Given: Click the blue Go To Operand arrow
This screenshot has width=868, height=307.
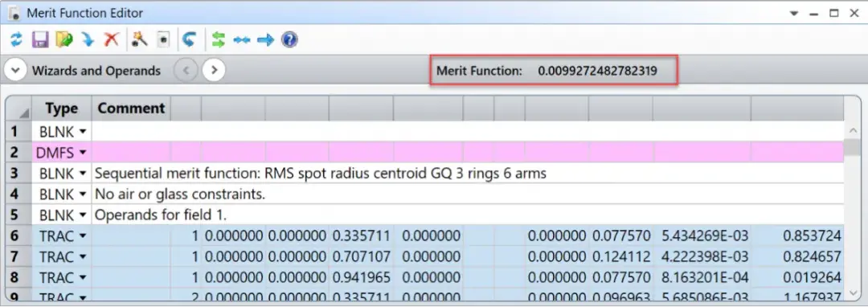Looking at the screenshot, I should [x=266, y=39].
